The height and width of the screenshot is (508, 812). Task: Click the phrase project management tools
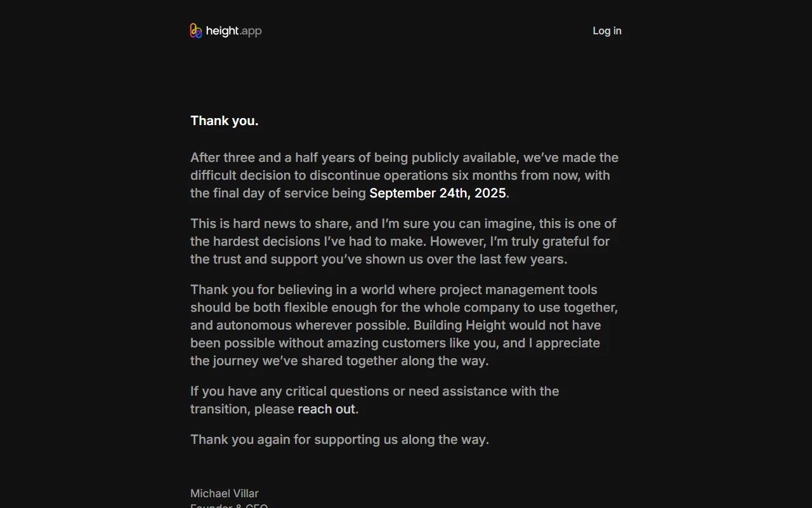point(518,290)
